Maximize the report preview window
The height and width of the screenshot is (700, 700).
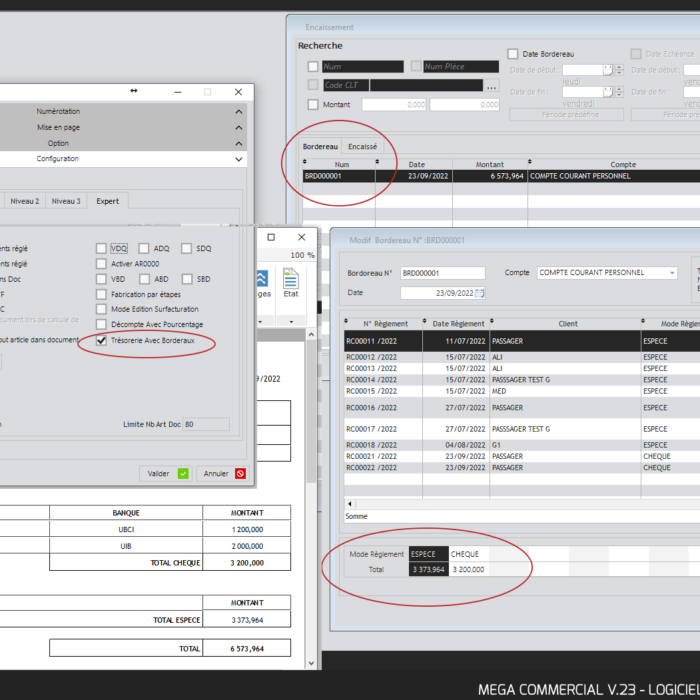coord(271,237)
